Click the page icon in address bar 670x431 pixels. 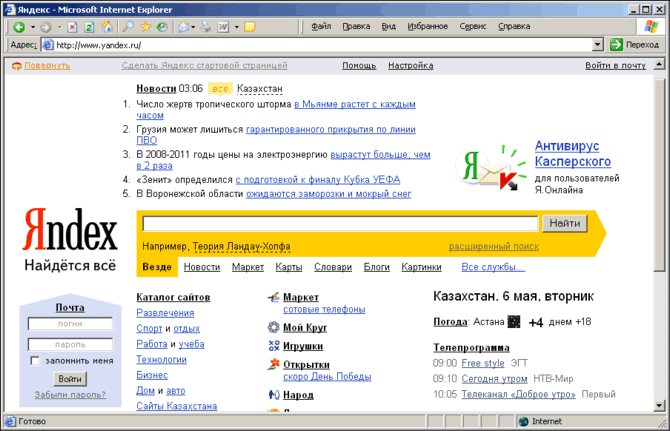pyautogui.click(x=48, y=45)
